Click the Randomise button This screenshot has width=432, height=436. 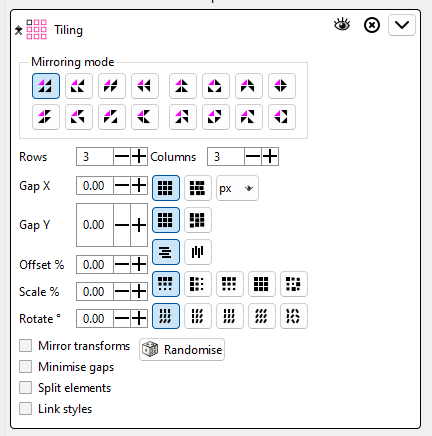[x=182, y=350]
